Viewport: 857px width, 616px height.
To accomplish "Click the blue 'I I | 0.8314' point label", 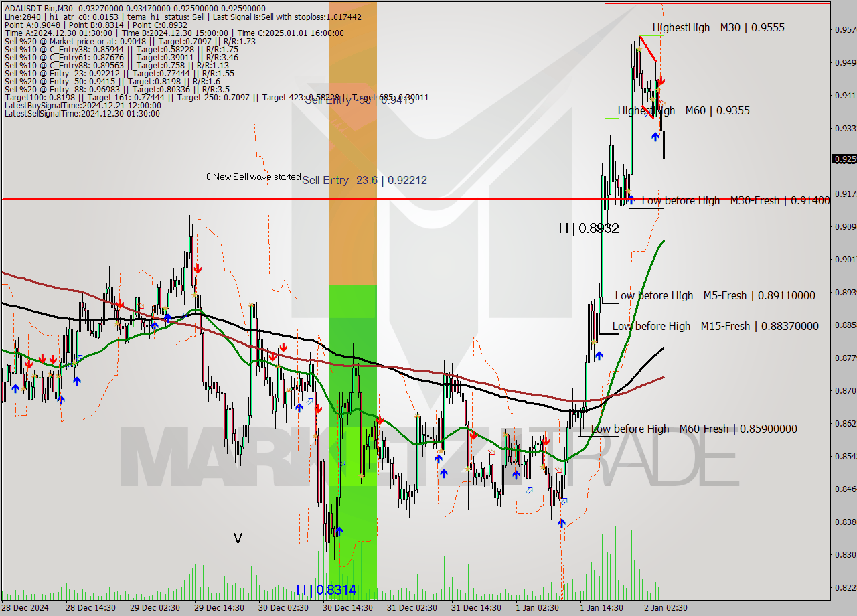I will [326, 590].
